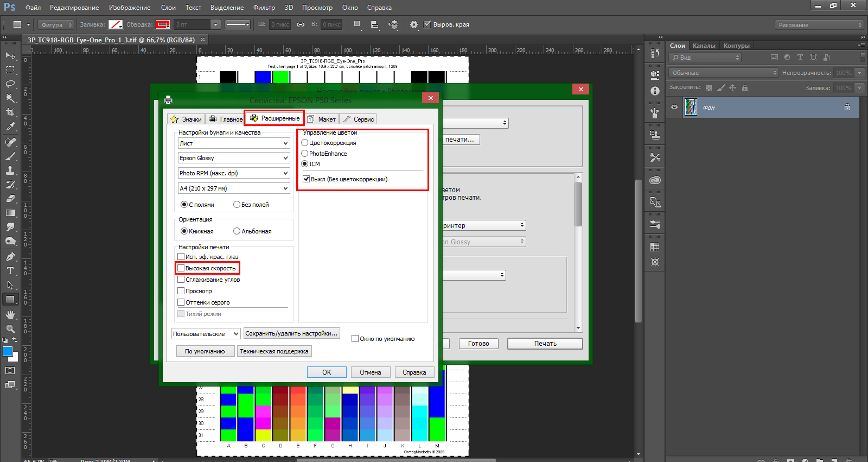
Task: Open the Рисование workspace dropdown
Action: point(819,25)
